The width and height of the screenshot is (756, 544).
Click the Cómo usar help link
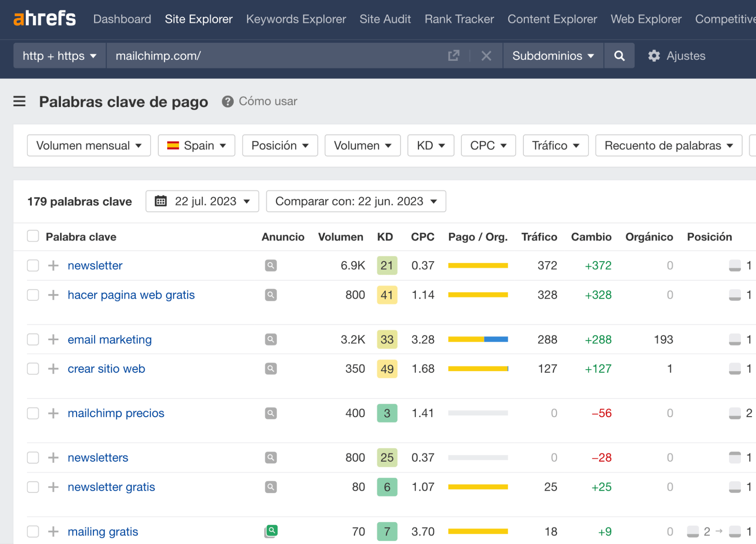[x=267, y=101]
